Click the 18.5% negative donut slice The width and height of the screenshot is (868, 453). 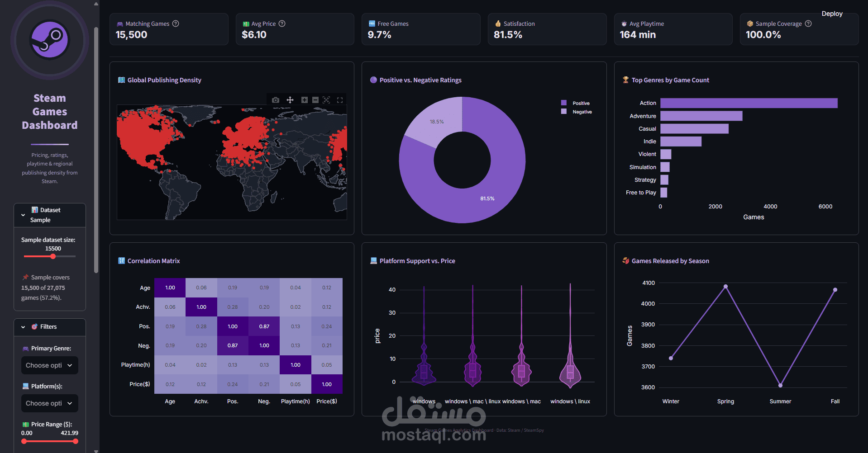[437, 121]
